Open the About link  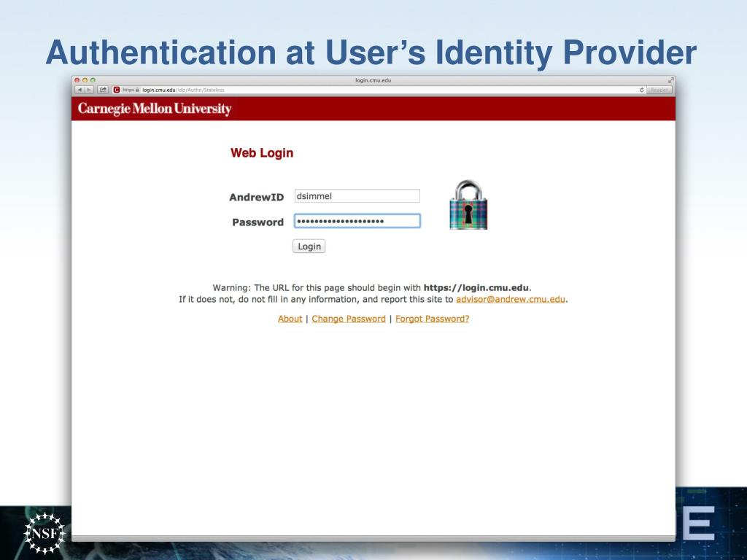pyautogui.click(x=290, y=319)
